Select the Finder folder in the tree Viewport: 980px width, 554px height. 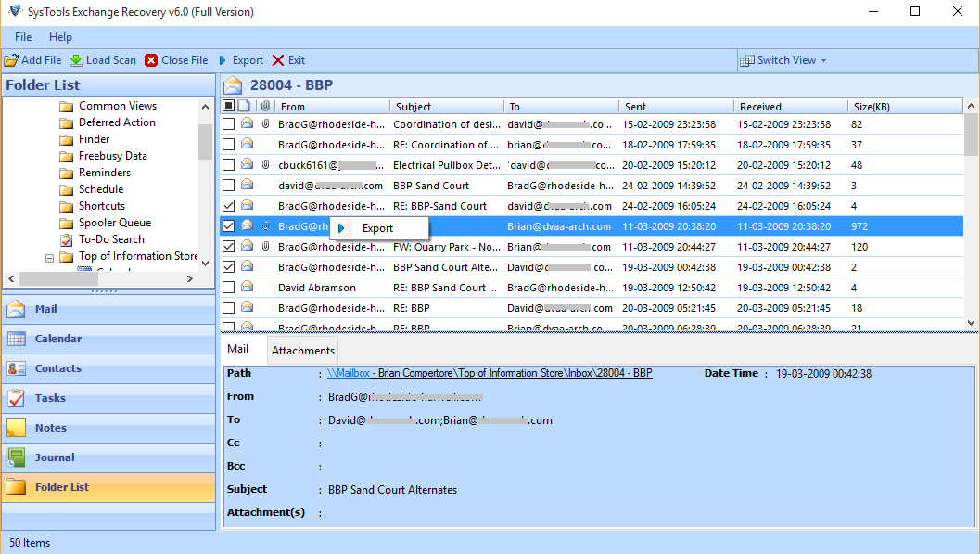coord(94,139)
